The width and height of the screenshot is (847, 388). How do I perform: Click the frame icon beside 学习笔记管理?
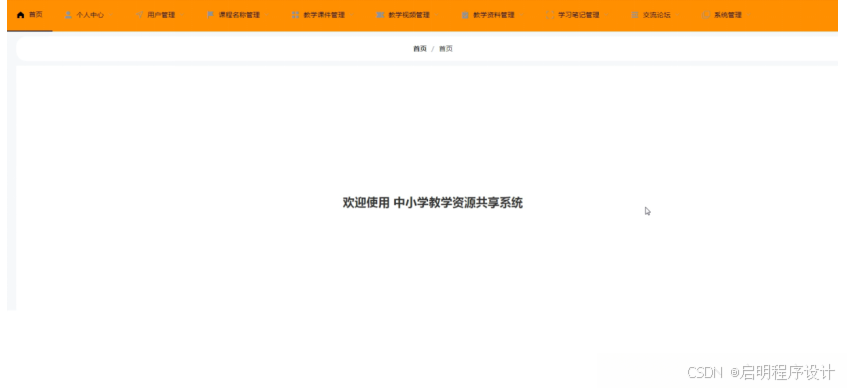click(x=550, y=15)
